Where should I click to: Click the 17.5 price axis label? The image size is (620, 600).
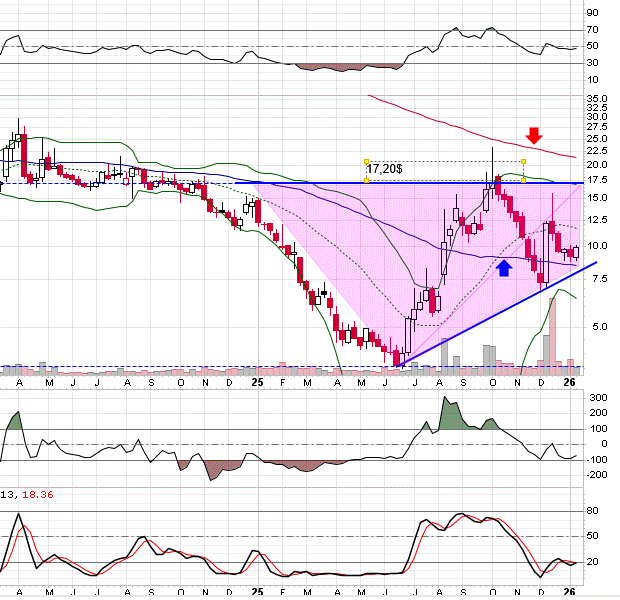pyautogui.click(x=598, y=181)
